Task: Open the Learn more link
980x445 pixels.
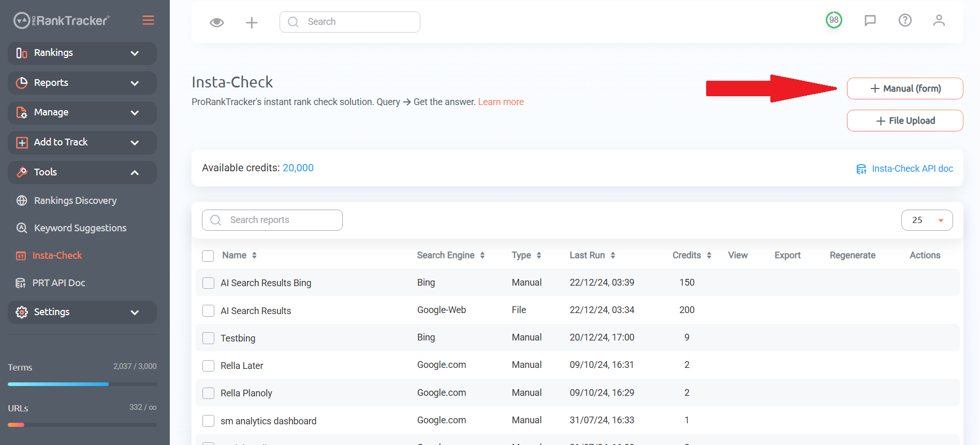Action: coord(501,102)
